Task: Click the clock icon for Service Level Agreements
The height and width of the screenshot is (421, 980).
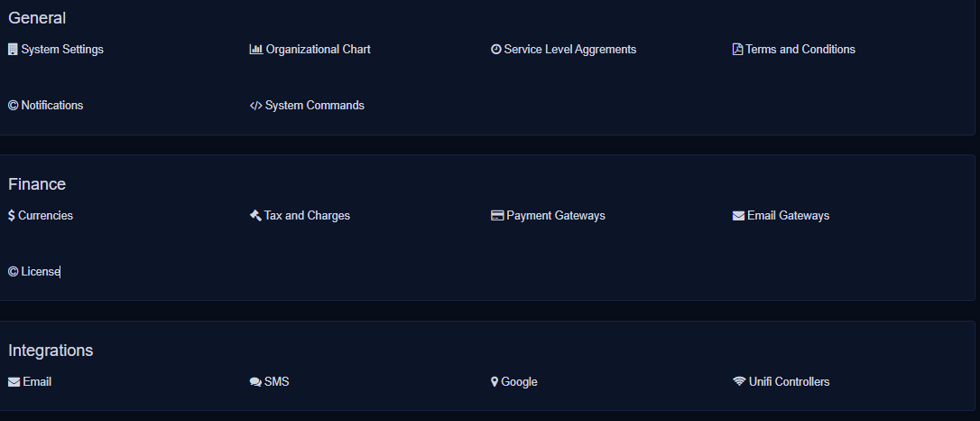Action: [495, 50]
